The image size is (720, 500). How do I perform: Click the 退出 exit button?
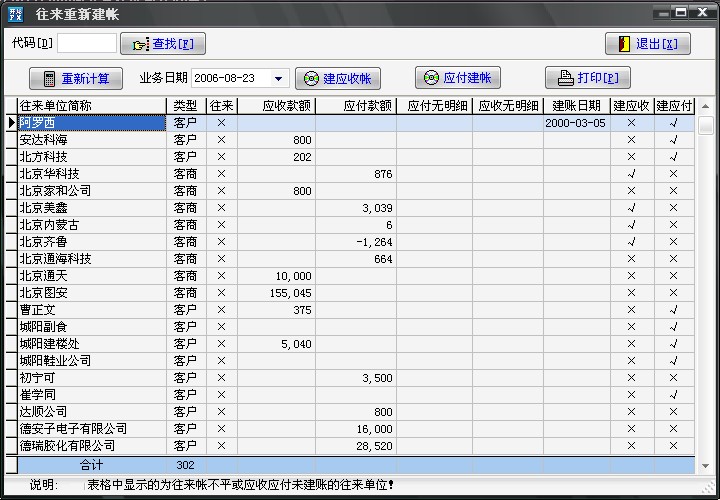tap(648, 44)
